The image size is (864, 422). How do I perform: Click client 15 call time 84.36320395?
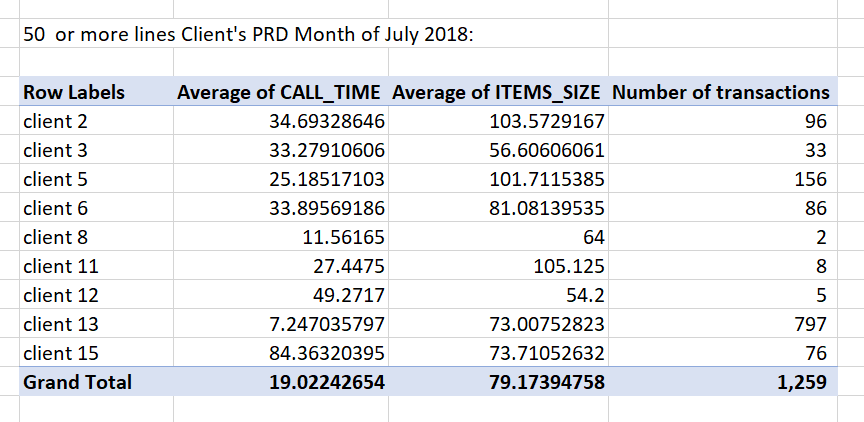321,353
